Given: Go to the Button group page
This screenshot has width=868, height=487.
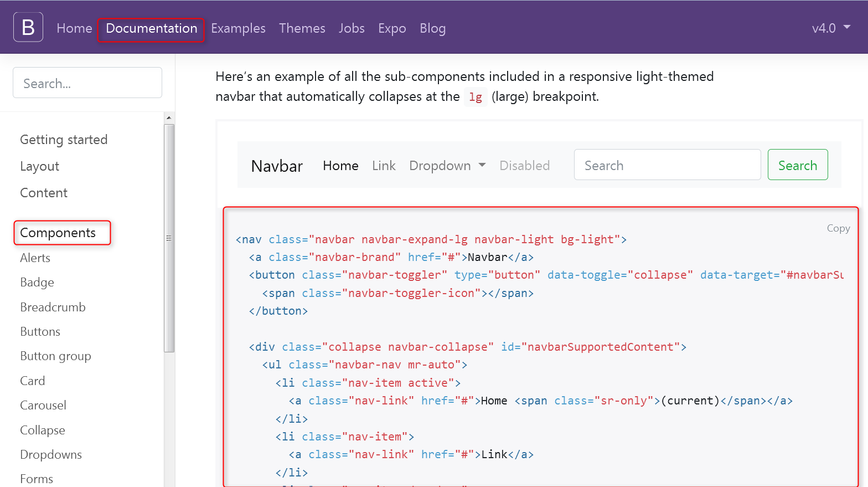Looking at the screenshot, I should pos(55,356).
